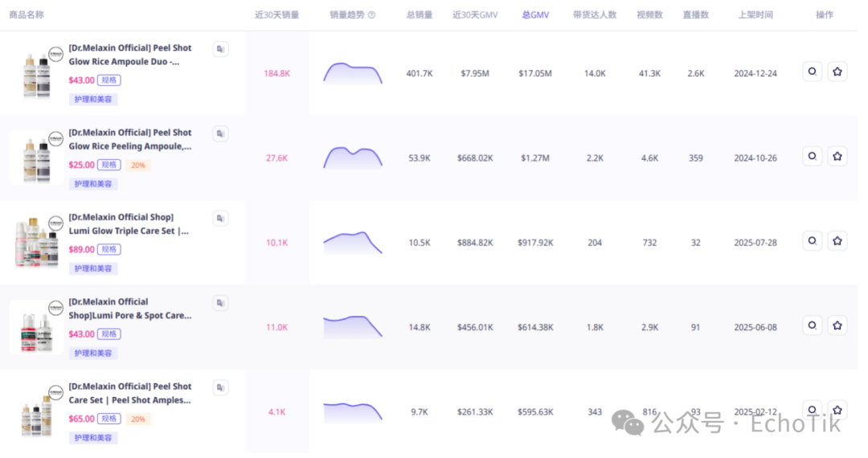
Task: Sort by 带货达人数 column header
Action: tap(595, 15)
